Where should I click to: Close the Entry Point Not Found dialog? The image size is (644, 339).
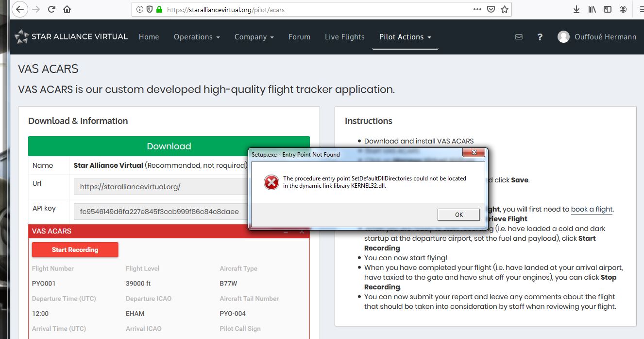[474, 154]
